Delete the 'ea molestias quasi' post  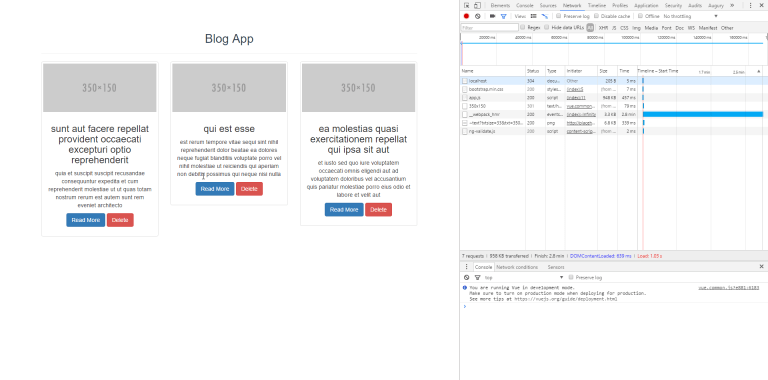pyautogui.click(x=378, y=210)
